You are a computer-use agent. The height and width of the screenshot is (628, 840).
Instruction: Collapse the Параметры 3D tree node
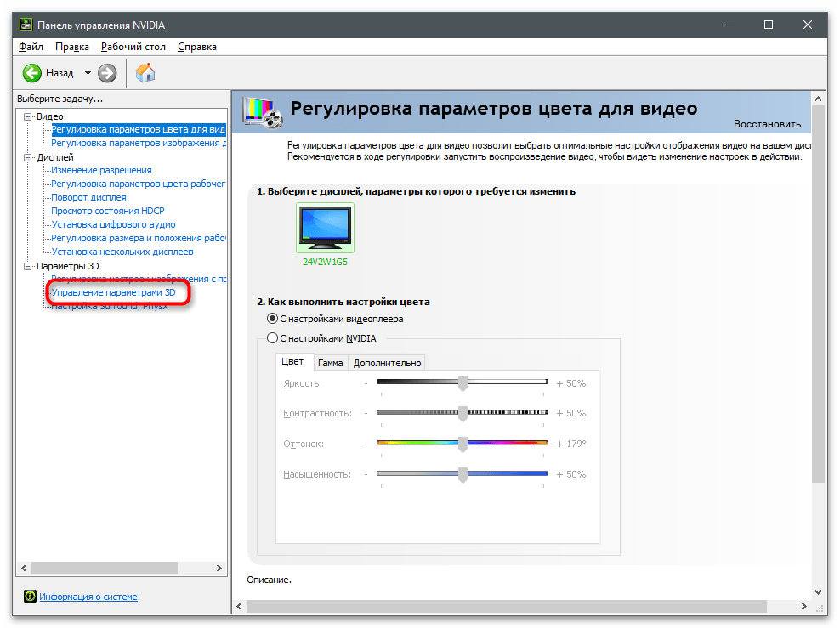(x=28, y=266)
